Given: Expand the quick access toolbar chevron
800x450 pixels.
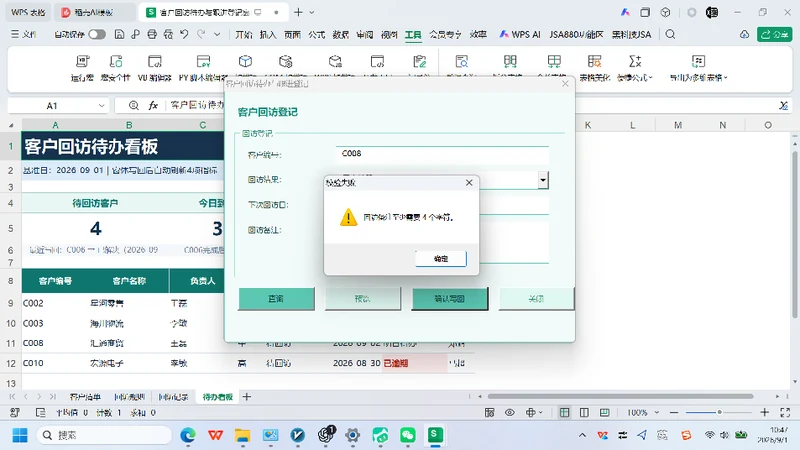Looking at the screenshot, I should (217, 34).
